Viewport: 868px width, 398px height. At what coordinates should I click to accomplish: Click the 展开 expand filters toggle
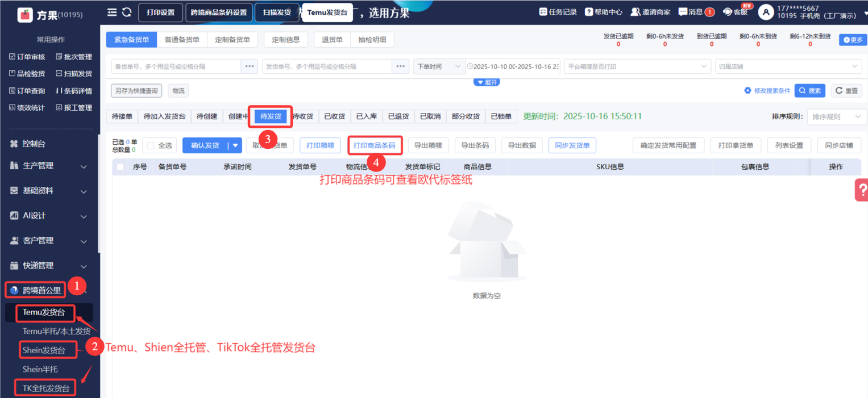click(x=487, y=82)
